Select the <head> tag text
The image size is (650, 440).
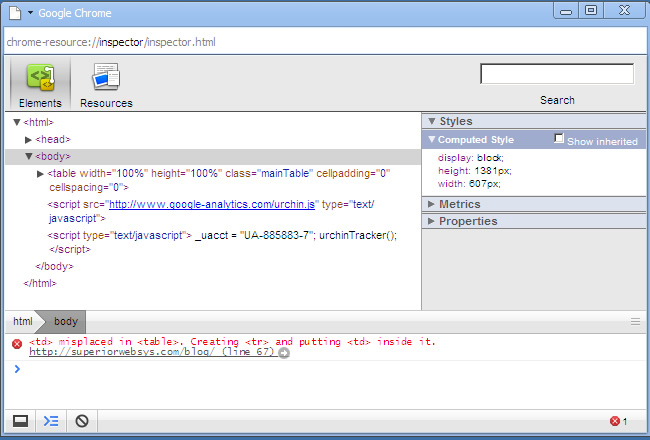(x=53, y=139)
